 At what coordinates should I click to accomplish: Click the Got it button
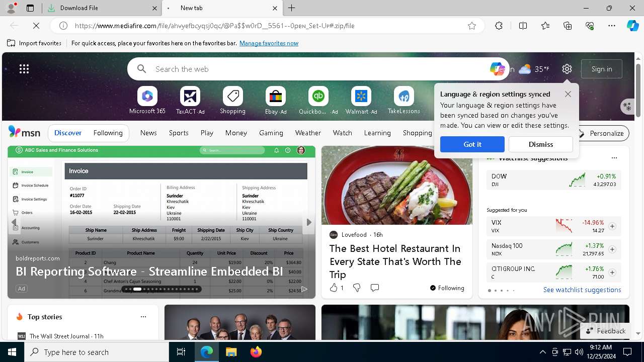point(472,144)
